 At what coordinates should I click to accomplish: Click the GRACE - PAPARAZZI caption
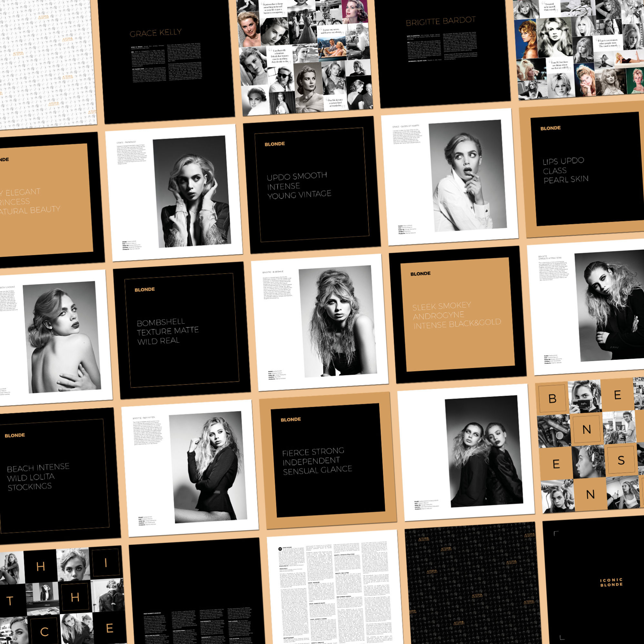127,142
